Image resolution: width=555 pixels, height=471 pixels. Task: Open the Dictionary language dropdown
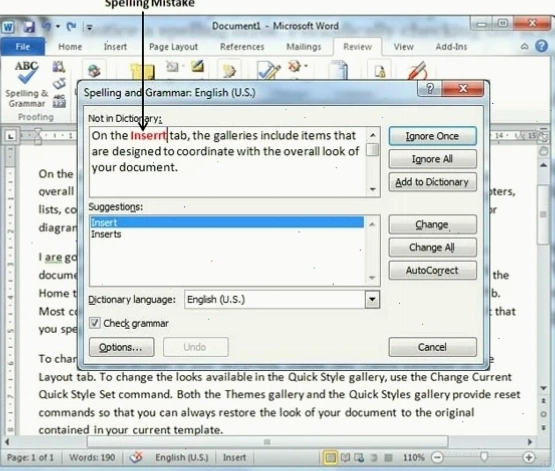pyautogui.click(x=372, y=299)
